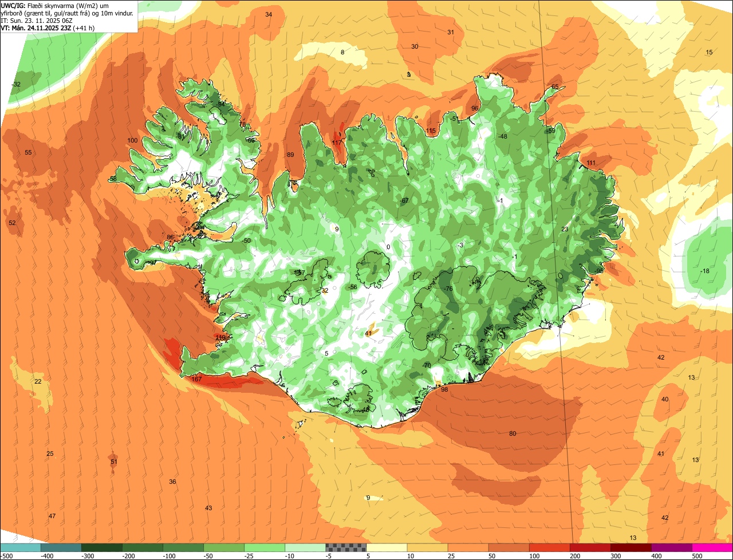Click the 'VT: Mán. 24.11.2025 23Z (+41 h)' line
The image size is (733, 560).
coord(48,28)
